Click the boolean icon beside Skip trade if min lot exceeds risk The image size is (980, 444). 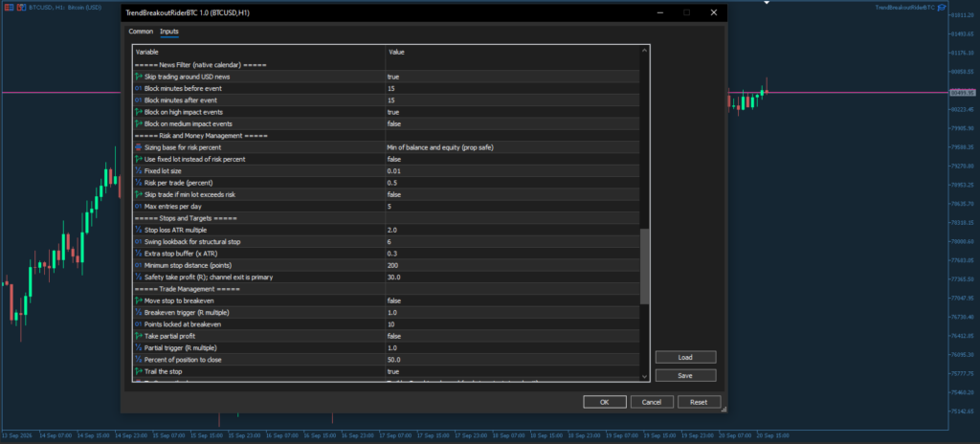pos(139,194)
